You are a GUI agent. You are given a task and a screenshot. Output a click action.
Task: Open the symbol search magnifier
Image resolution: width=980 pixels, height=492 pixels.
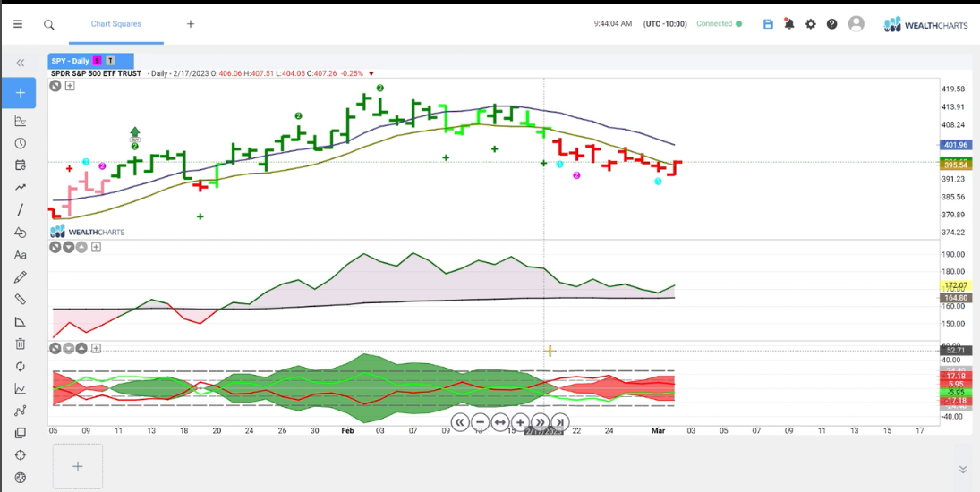(48, 24)
